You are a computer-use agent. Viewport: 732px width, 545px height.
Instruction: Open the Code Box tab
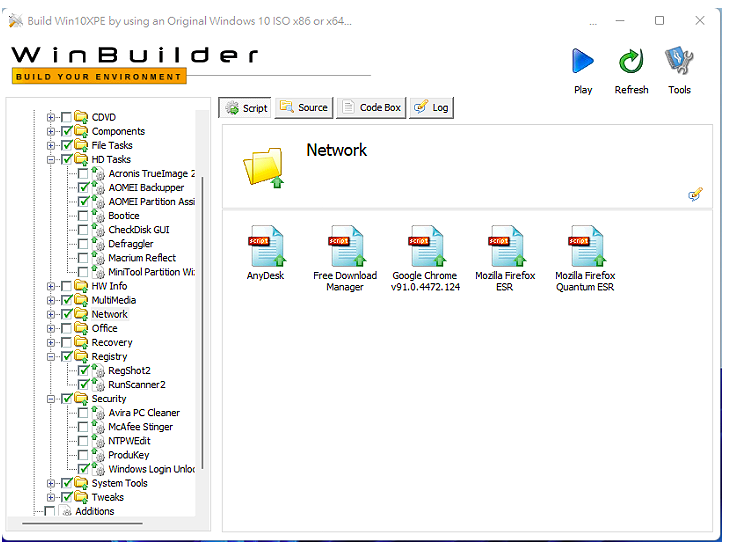click(x=372, y=108)
